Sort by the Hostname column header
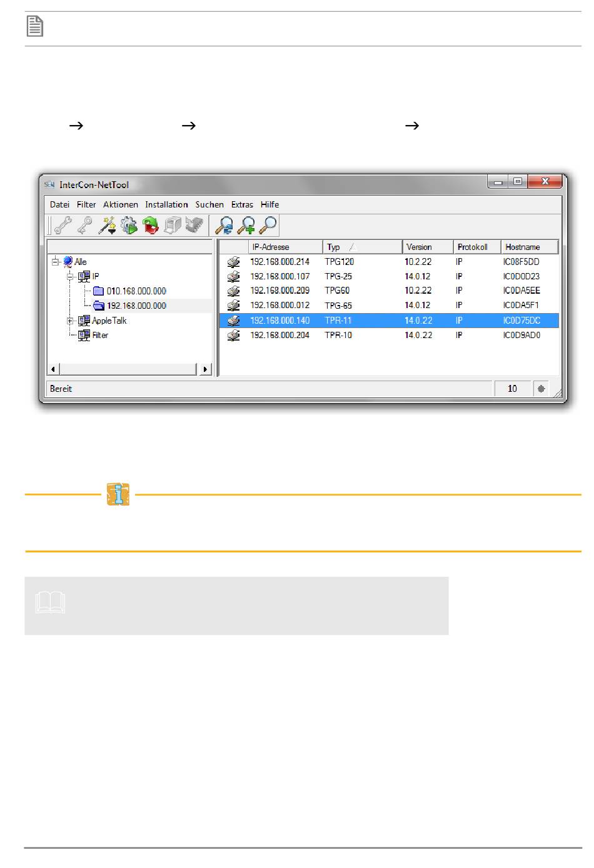 (529, 247)
